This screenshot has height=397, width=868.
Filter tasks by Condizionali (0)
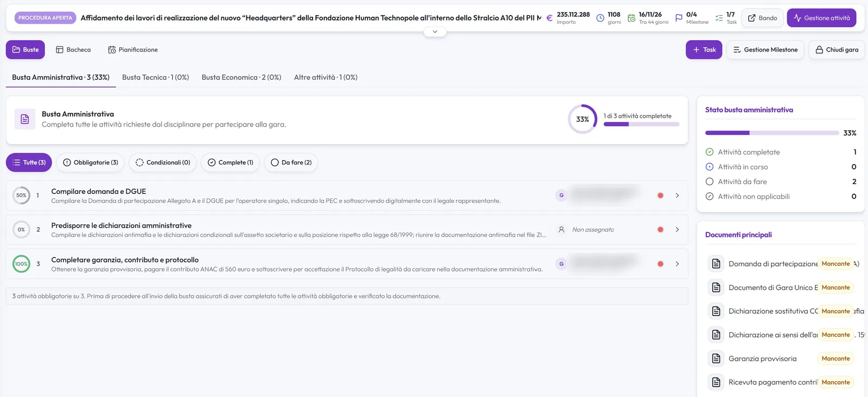click(x=163, y=162)
